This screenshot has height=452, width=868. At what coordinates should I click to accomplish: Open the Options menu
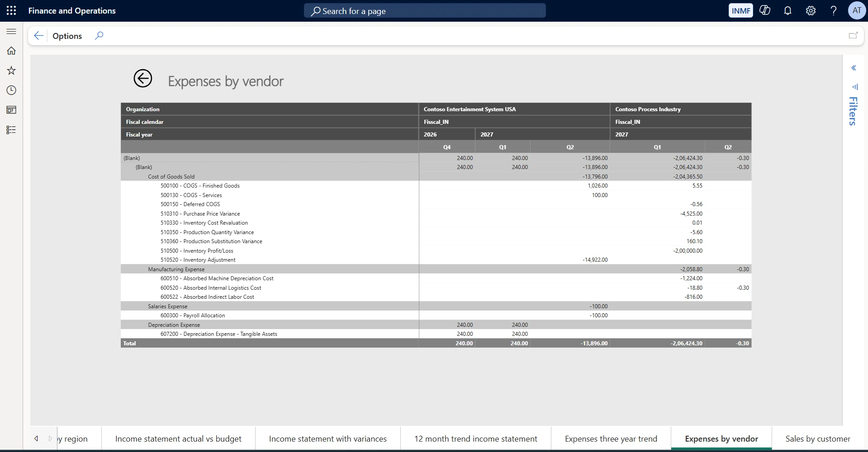pos(67,36)
